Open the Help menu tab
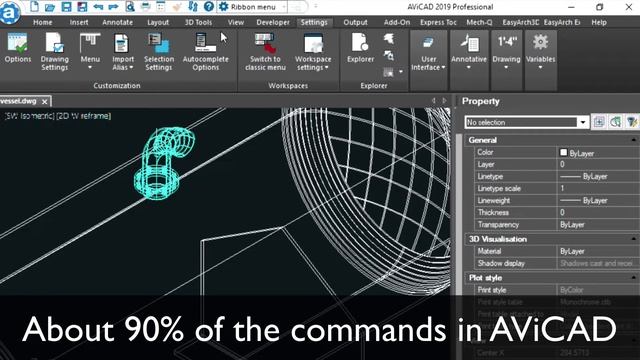The width and height of the screenshot is (640, 360). 599,22
